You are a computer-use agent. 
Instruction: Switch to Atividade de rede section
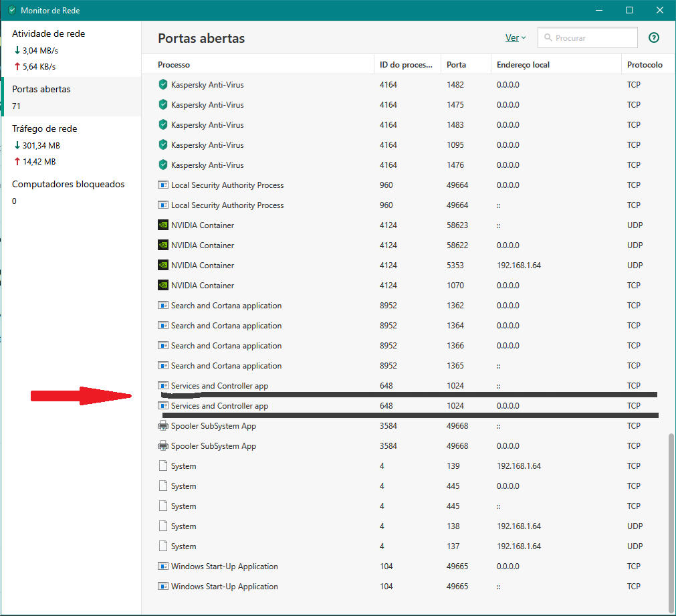49,33
